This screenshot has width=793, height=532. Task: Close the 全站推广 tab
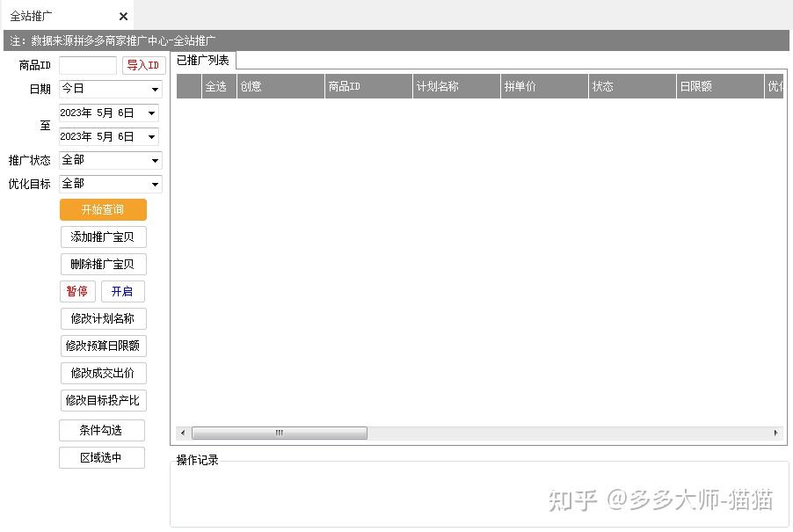pyautogui.click(x=123, y=17)
